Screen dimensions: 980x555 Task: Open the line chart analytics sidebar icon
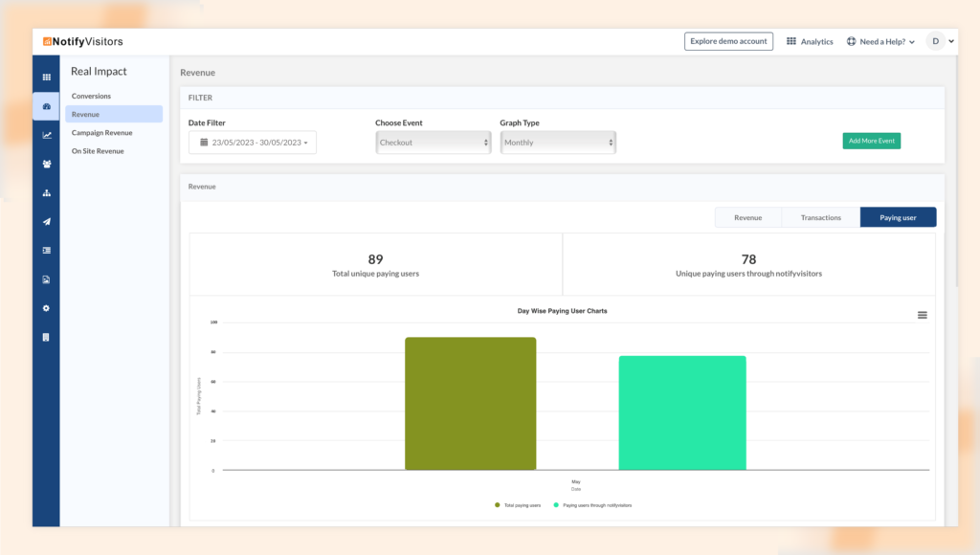point(46,135)
